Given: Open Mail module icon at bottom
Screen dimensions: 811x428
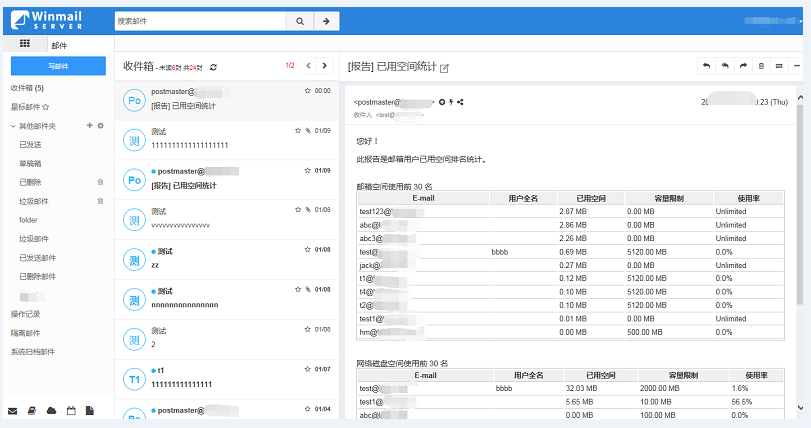Looking at the screenshot, I should click(13, 411).
